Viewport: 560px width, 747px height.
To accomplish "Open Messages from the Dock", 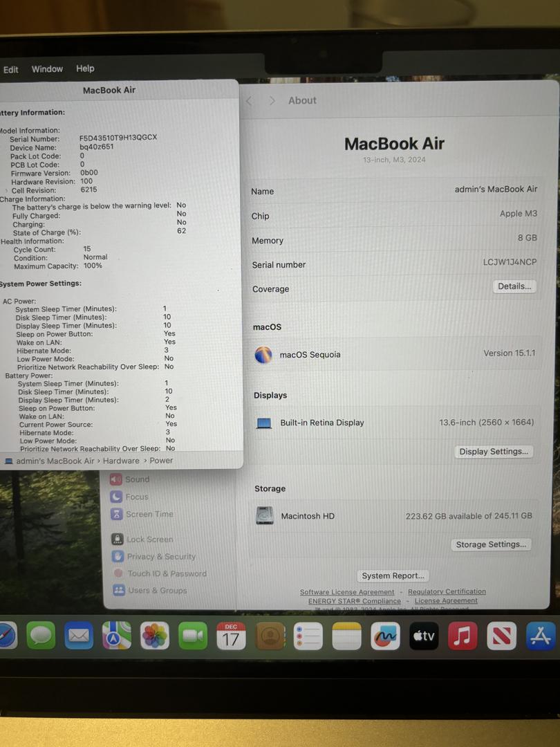I will click(41, 635).
